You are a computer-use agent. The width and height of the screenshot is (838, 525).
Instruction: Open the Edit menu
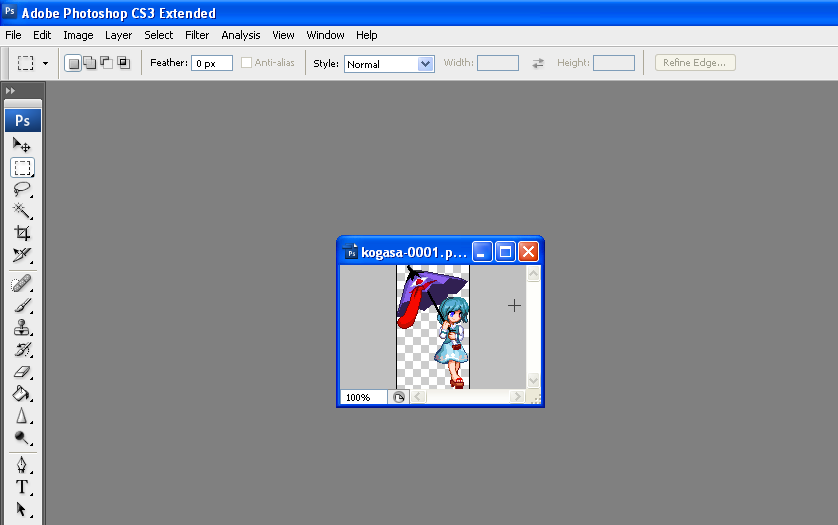pyautogui.click(x=42, y=35)
